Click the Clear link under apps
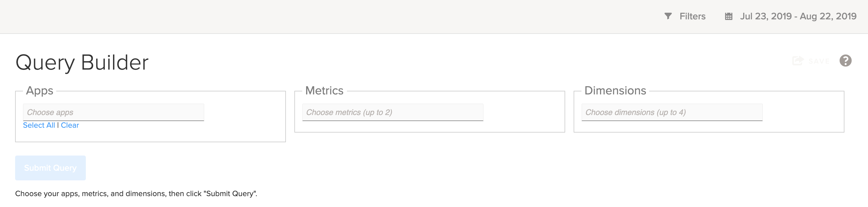This screenshot has width=868, height=207. click(x=70, y=125)
